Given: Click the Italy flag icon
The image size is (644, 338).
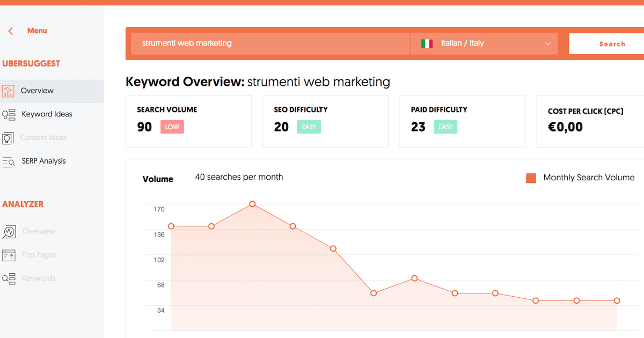Looking at the screenshot, I should point(427,43).
